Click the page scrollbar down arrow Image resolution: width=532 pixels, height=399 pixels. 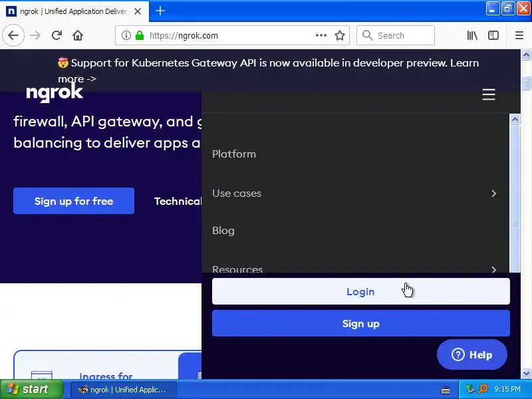pyautogui.click(x=526, y=374)
